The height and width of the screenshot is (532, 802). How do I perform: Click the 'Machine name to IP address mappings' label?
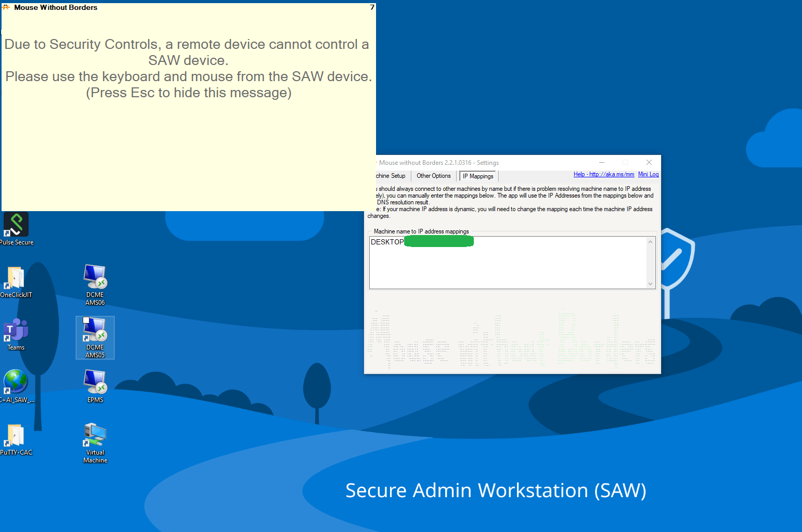coord(421,231)
